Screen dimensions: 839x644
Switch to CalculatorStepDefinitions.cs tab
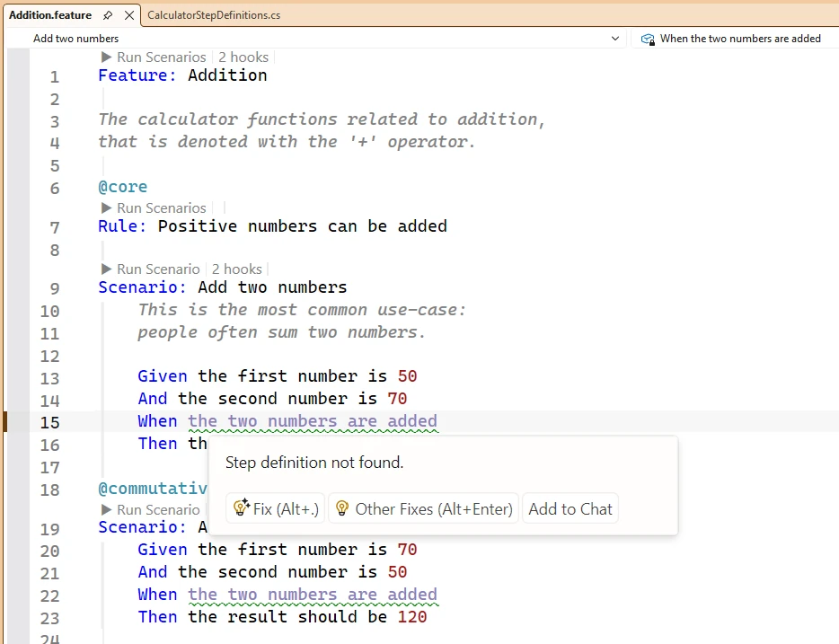(x=214, y=15)
